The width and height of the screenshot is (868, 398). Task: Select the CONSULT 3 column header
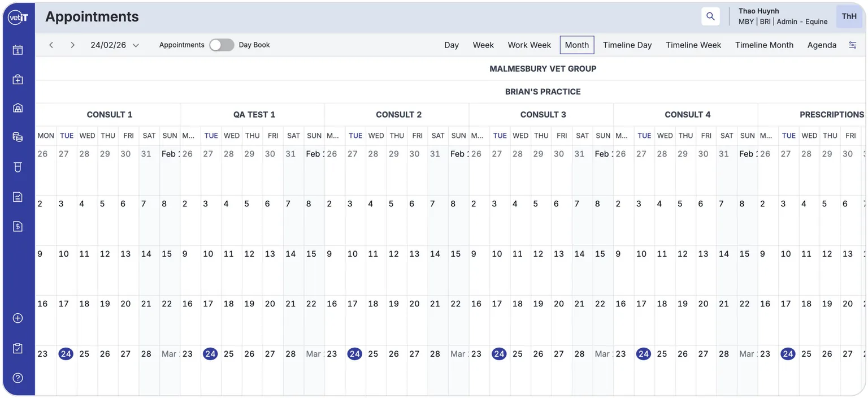pos(543,115)
